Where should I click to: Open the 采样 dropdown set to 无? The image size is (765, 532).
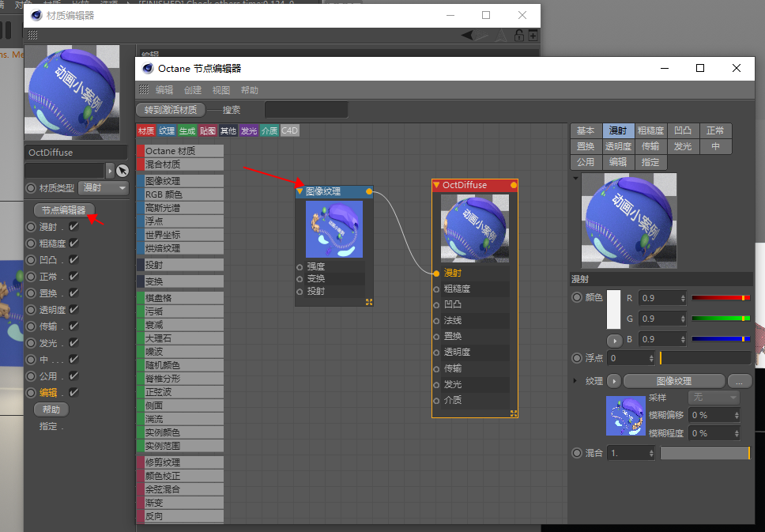(714, 398)
